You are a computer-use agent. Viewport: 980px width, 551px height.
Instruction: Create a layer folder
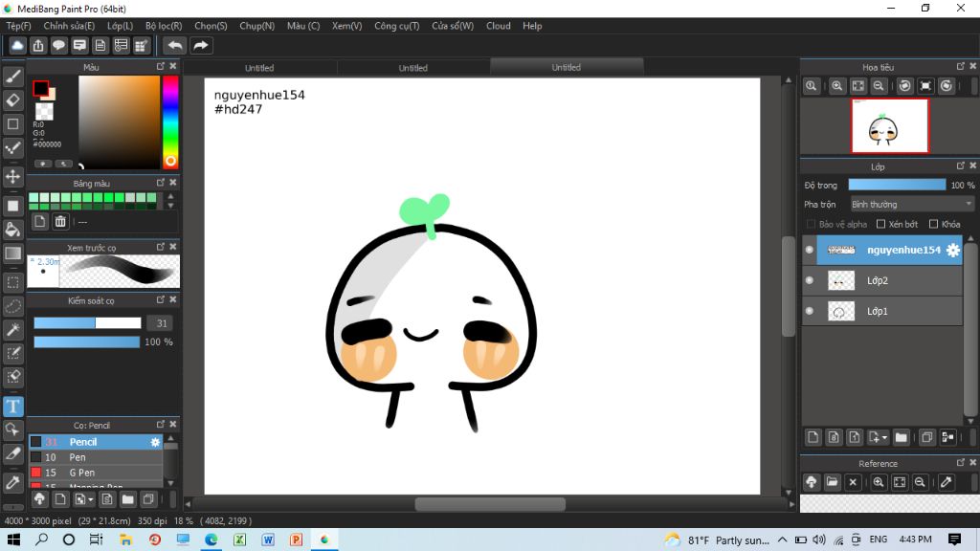[x=901, y=437]
